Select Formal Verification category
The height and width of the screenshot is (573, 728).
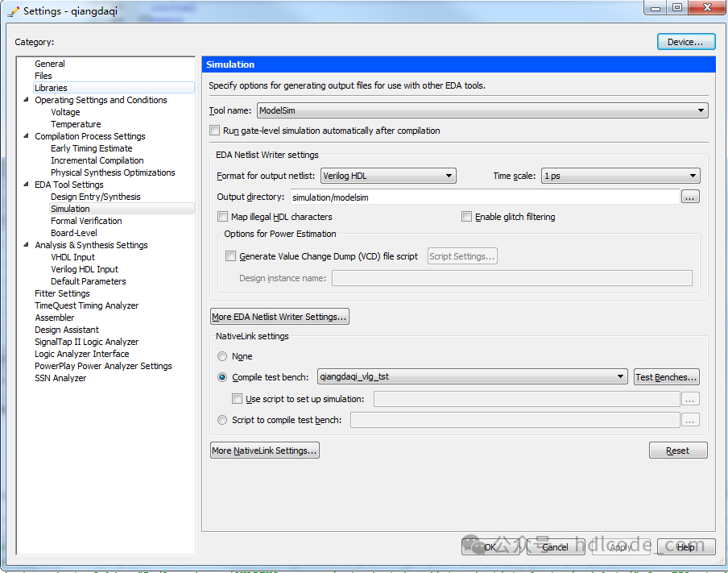[86, 221]
